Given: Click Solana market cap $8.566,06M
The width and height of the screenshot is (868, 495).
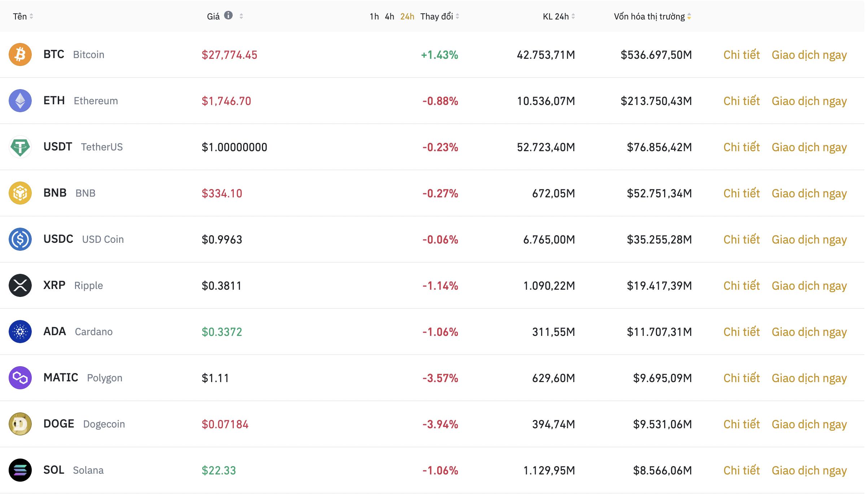Looking at the screenshot, I should [x=662, y=470].
